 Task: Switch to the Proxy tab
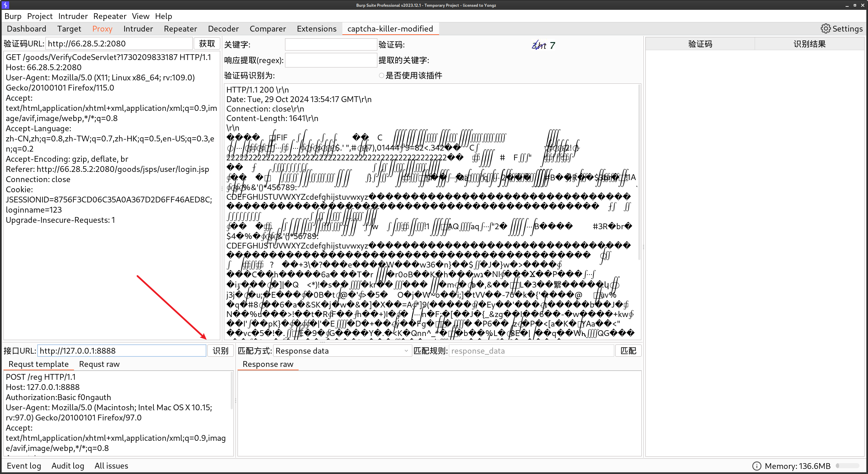pos(102,29)
